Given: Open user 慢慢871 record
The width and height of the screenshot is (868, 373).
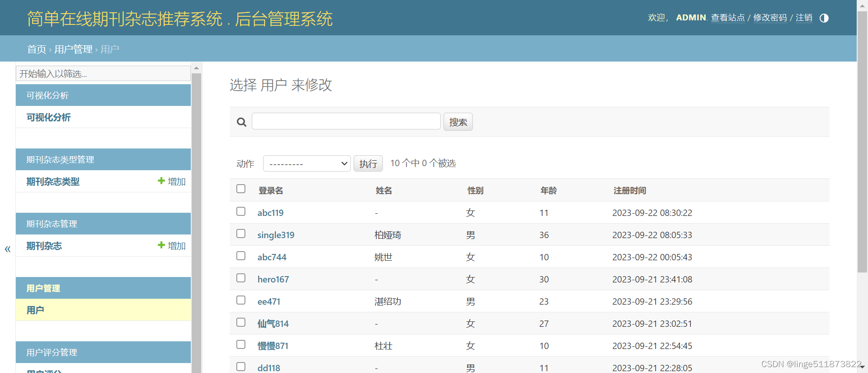Looking at the screenshot, I should 273,346.
